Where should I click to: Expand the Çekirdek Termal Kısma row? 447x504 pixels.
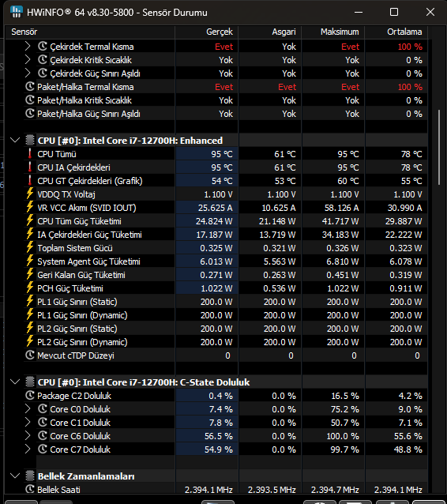(x=28, y=47)
